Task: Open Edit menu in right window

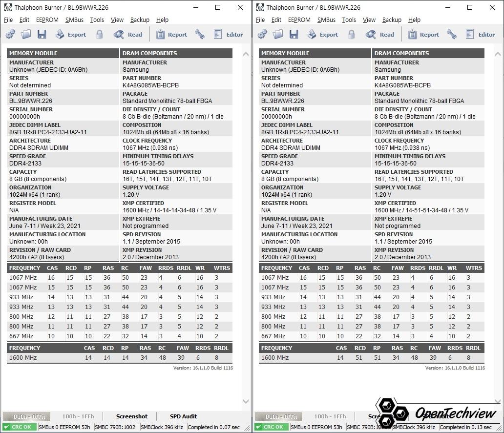Action: pos(276,20)
